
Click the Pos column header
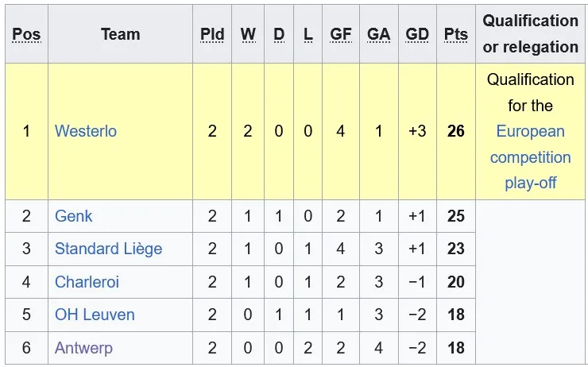(26, 34)
